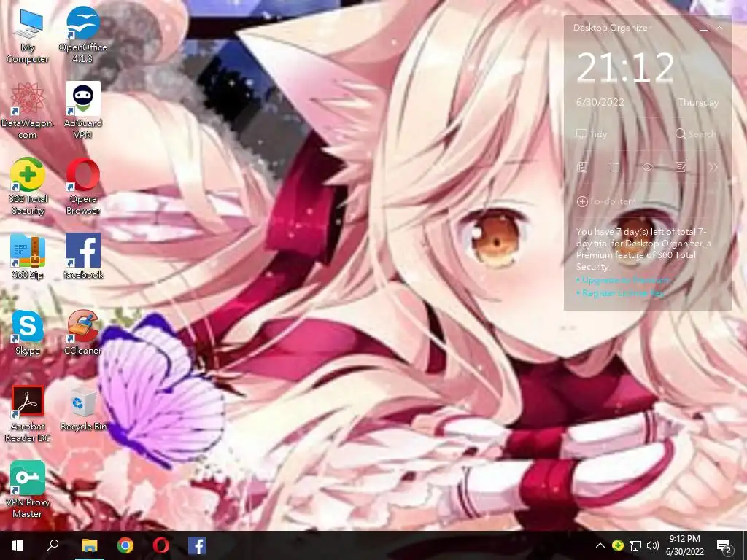Image resolution: width=747 pixels, height=560 pixels.
Task: Open taskbar search magnifier
Action: 53,545
